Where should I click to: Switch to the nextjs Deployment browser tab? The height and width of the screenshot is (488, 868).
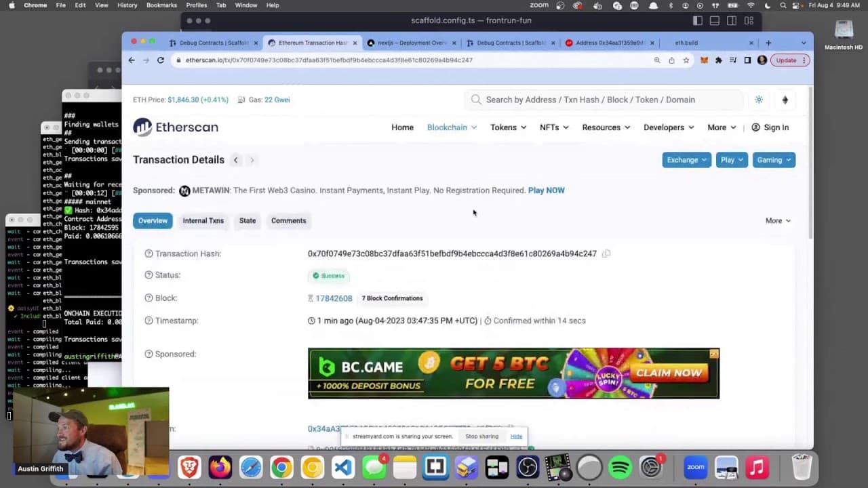tap(412, 43)
